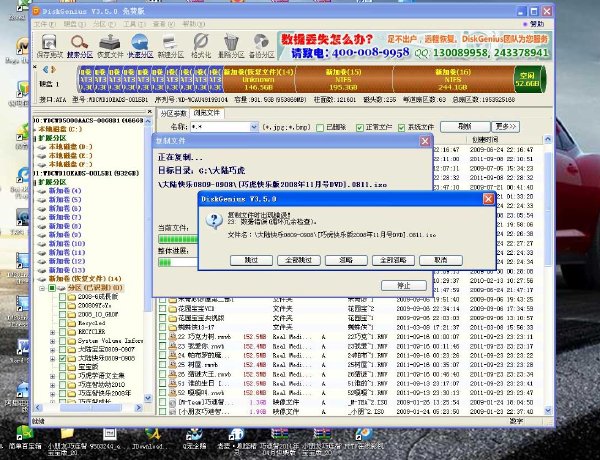Close the disk map bar with small x
Screen dimensions: 600x460
click(x=35, y=67)
